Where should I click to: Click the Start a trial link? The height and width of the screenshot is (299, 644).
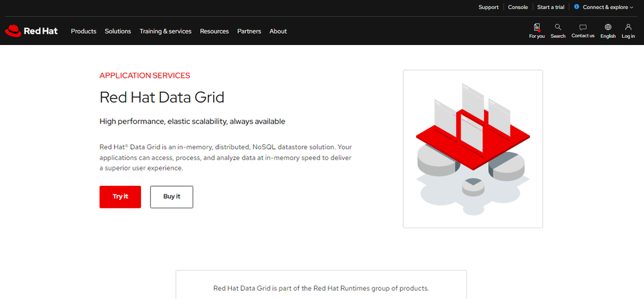(551, 7)
